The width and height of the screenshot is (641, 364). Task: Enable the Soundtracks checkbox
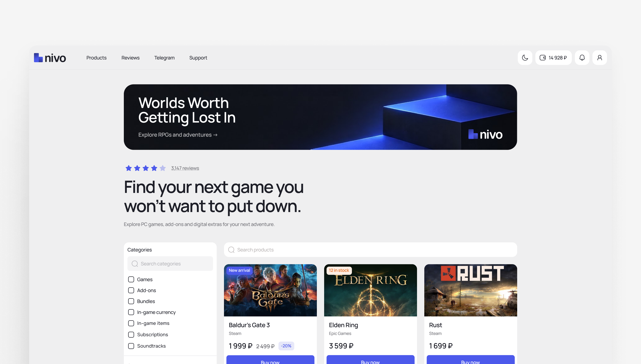[131, 346]
